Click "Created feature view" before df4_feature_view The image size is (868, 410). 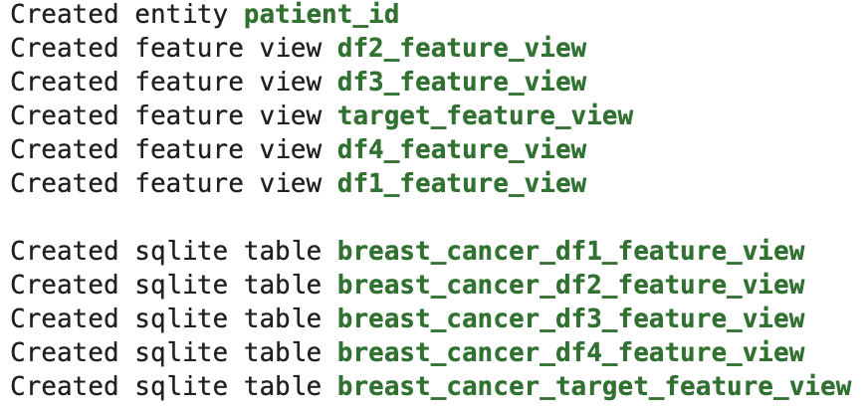pos(165,150)
